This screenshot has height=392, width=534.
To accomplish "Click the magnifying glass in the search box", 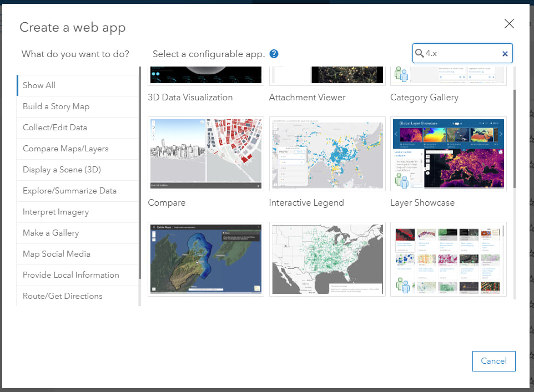I will click(x=420, y=53).
